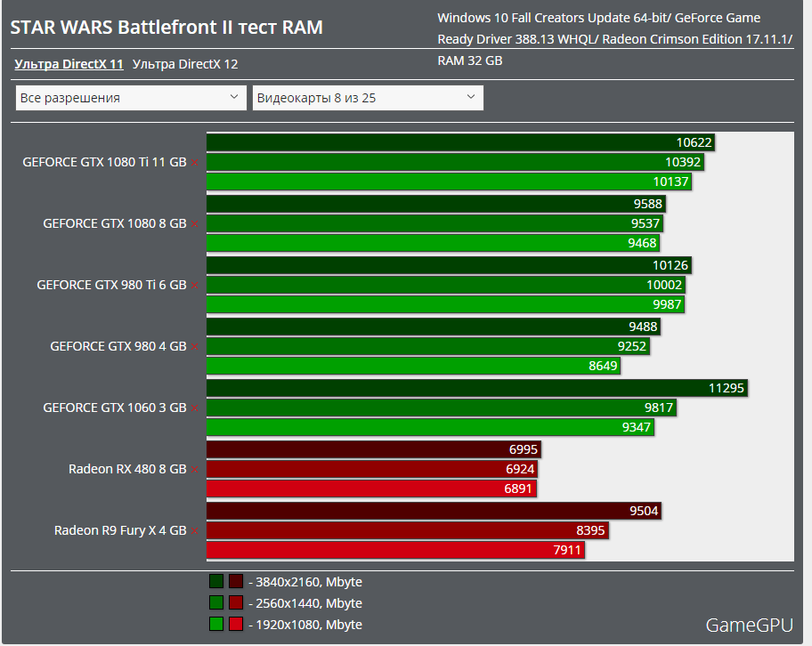Click the bright red 1920x1080 legend swatch
The image size is (812, 646).
pyautogui.click(x=236, y=624)
